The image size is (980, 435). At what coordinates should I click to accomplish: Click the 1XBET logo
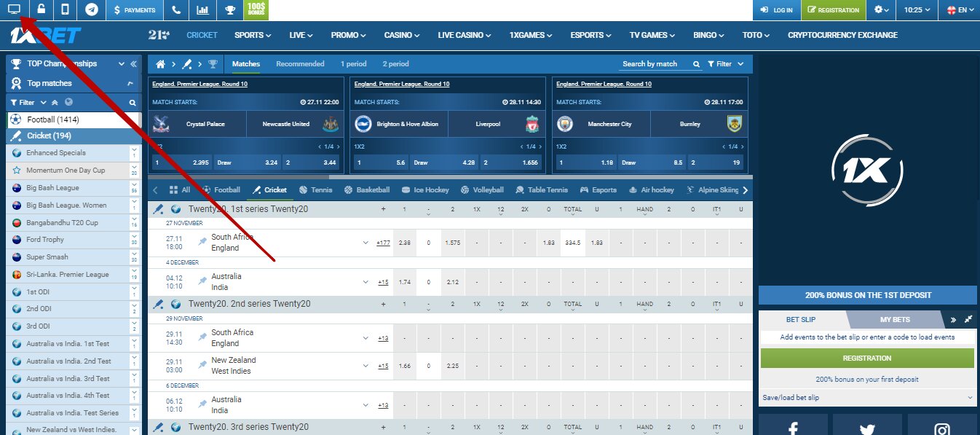pyautogui.click(x=44, y=35)
